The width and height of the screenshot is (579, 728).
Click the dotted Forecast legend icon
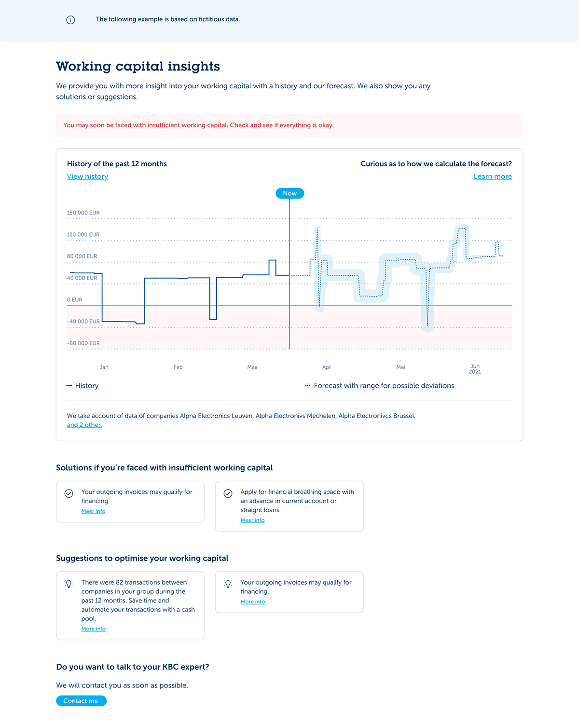[307, 385]
